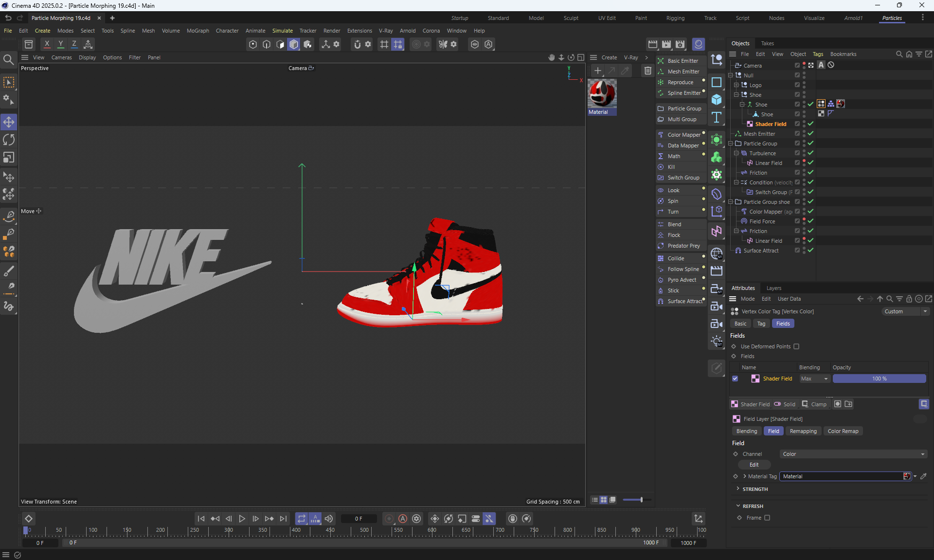Click the Cube primitive icon
This screenshot has width=934, height=560.
717,100
